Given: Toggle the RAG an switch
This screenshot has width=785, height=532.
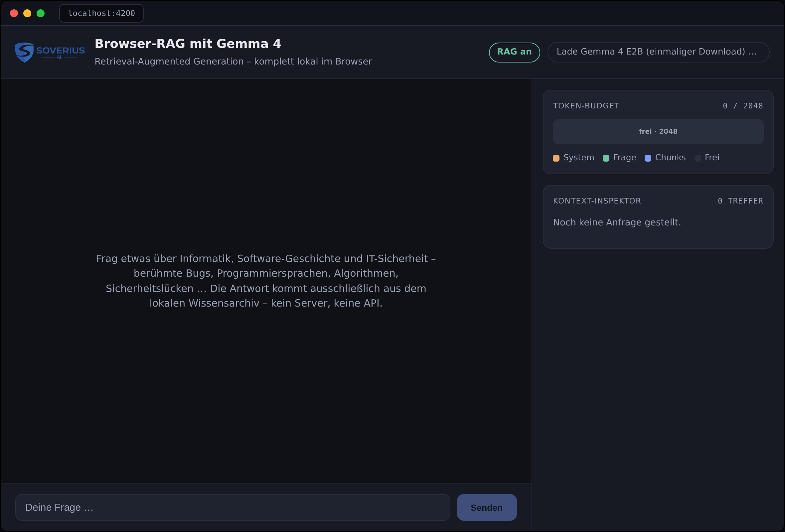Looking at the screenshot, I should point(514,52).
